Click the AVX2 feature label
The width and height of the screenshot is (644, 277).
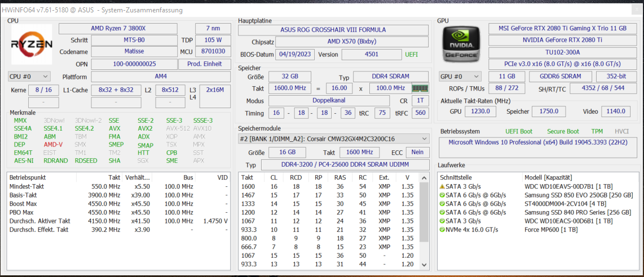pos(145,128)
